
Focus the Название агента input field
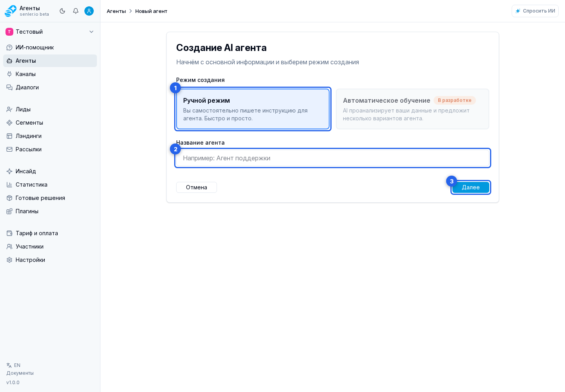click(333, 158)
